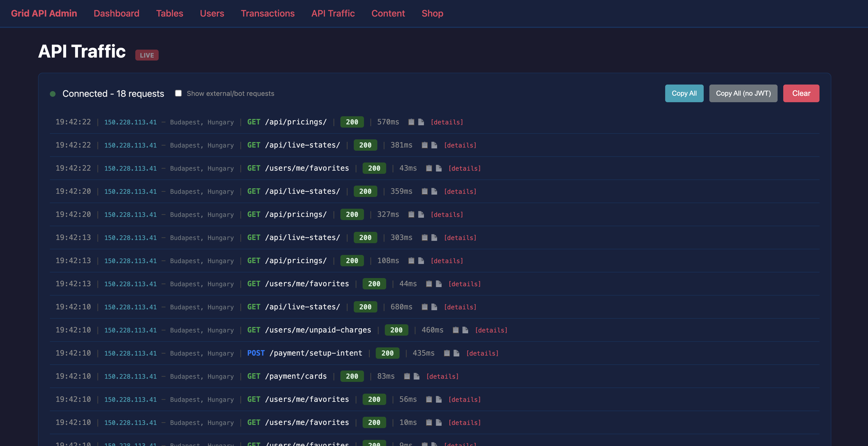
Task: Clear the request log
Action: (801, 93)
